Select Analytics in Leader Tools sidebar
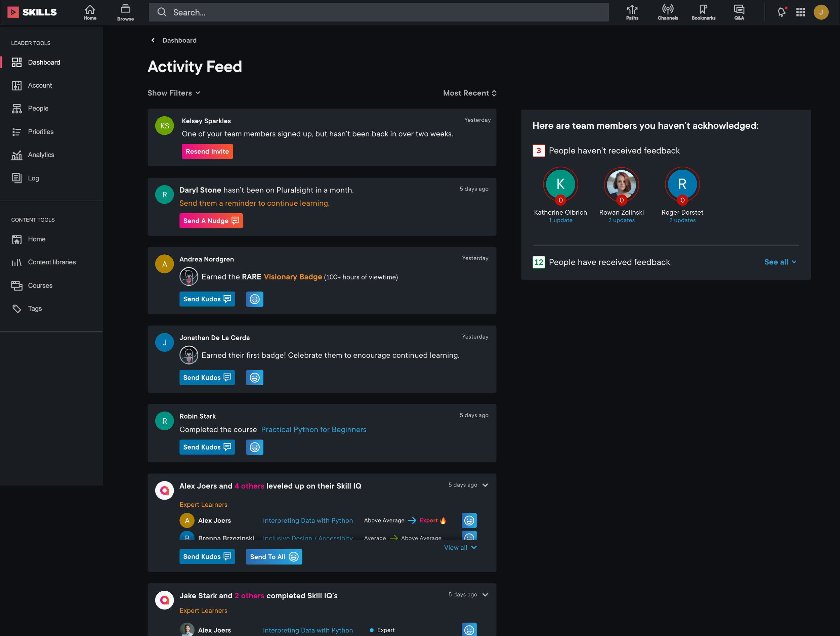The width and height of the screenshot is (840, 636). [x=41, y=155]
